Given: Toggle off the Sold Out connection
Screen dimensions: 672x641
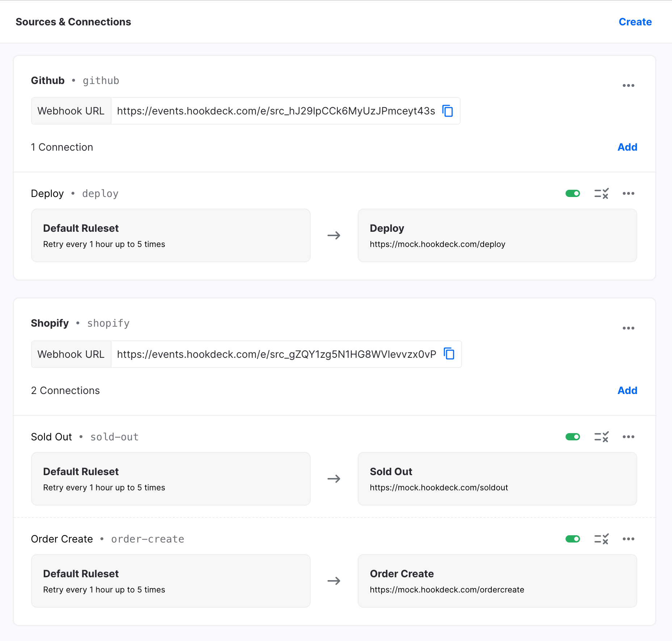Looking at the screenshot, I should [572, 437].
